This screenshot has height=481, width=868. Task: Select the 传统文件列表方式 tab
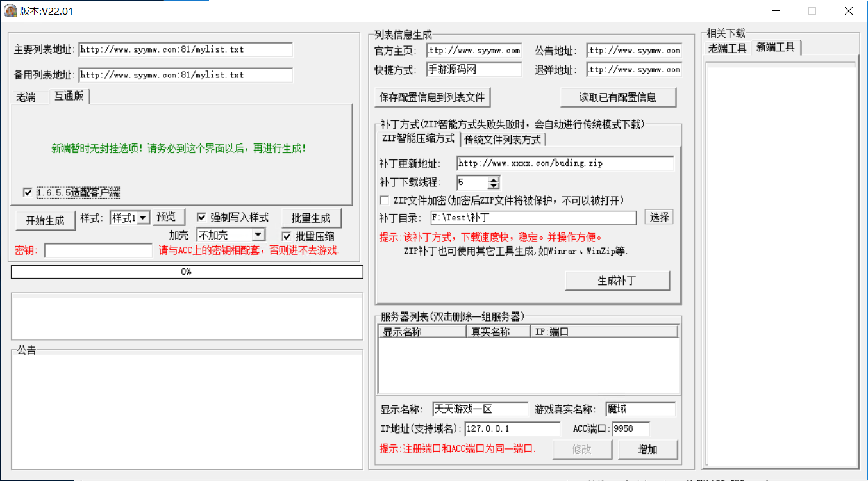click(x=503, y=140)
